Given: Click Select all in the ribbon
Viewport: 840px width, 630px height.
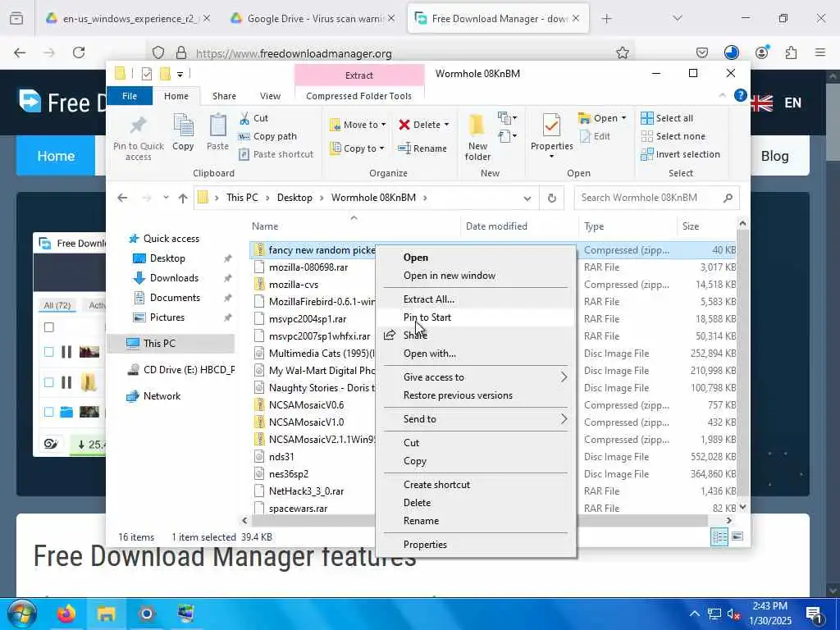Looking at the screenshot, I should click(667, 118).
